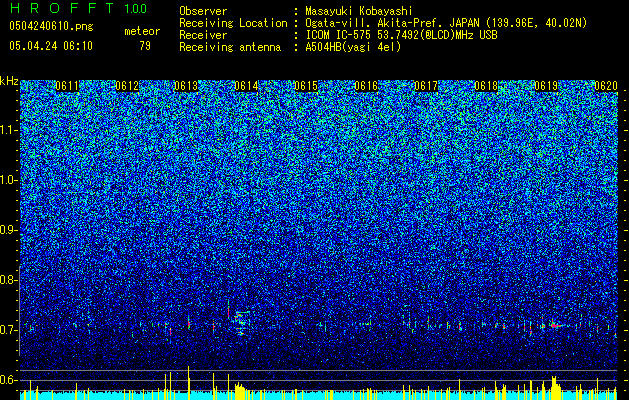This screenshot has width=629, height=400.
Task: Click the 0619 time marker
Action: click(x=546, y=86)
